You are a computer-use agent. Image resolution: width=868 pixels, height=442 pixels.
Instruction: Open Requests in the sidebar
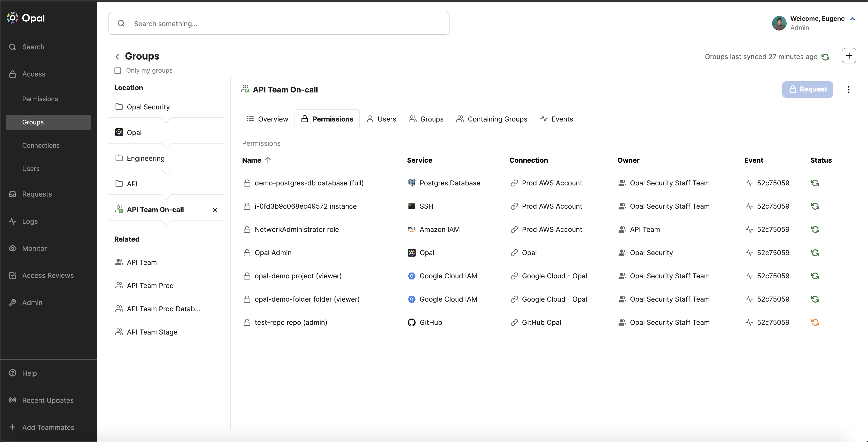point(30,194)
